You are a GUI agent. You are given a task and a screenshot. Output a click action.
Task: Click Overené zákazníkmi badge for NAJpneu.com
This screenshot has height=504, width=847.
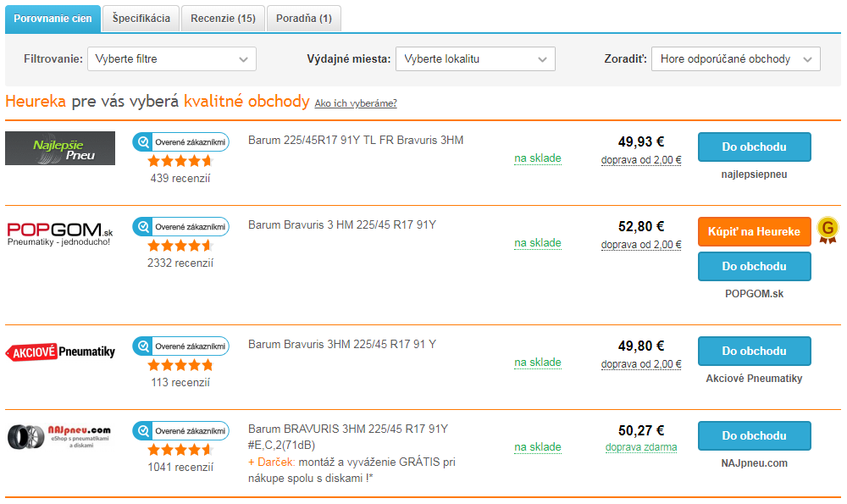point(180,431)
